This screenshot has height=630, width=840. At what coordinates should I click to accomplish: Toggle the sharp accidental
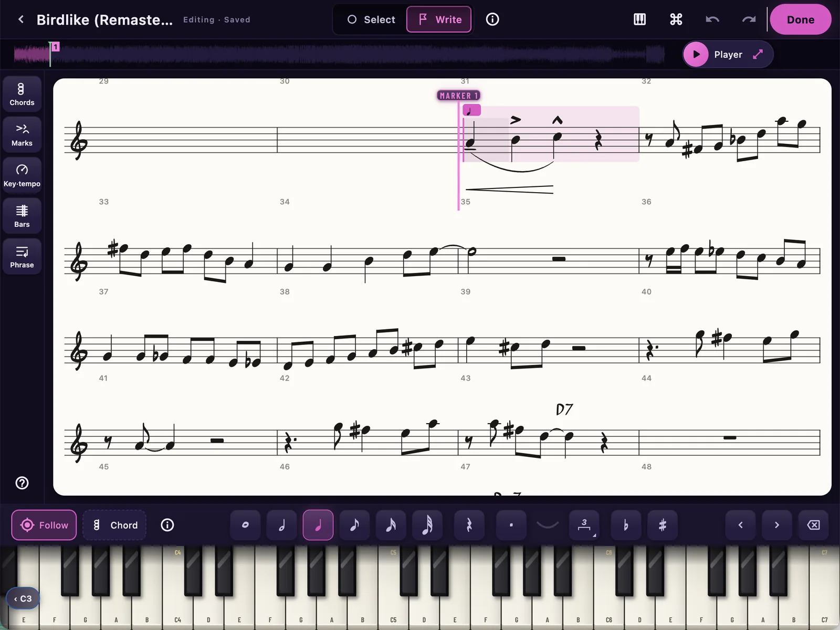tap(663, 525)
